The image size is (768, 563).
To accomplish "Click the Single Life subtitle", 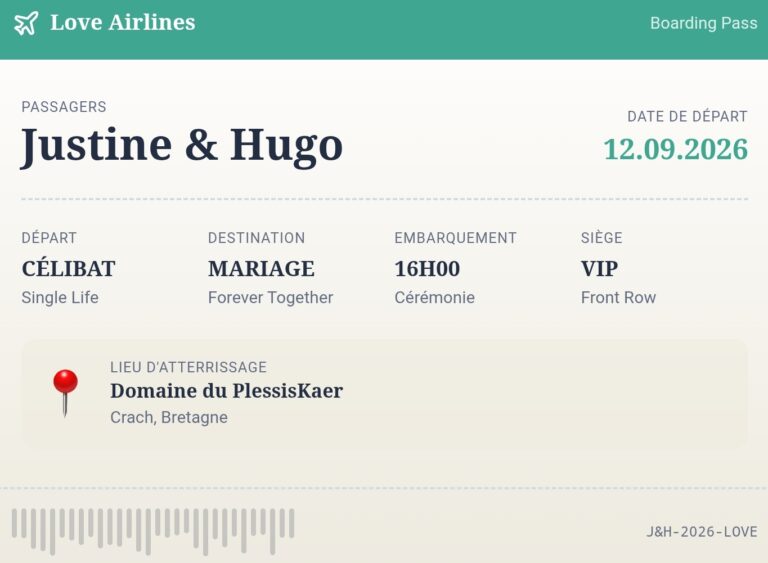I will (x=60, y=297).
